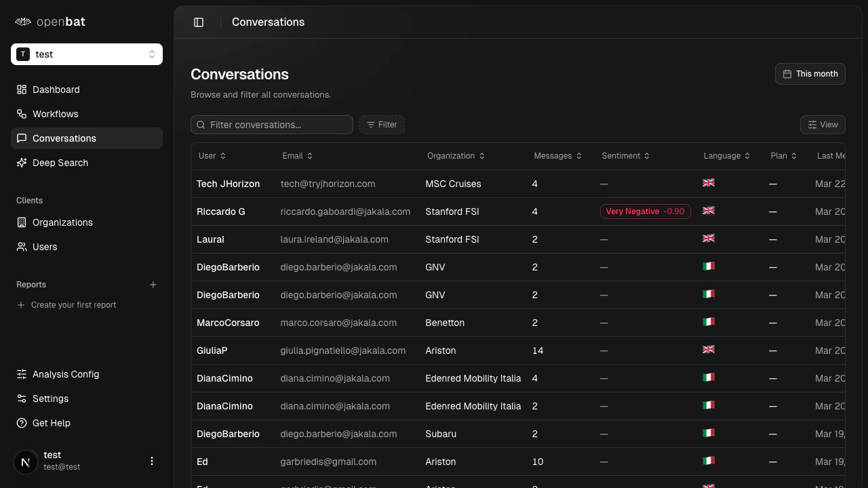Create your first report

tap(66, 305)
